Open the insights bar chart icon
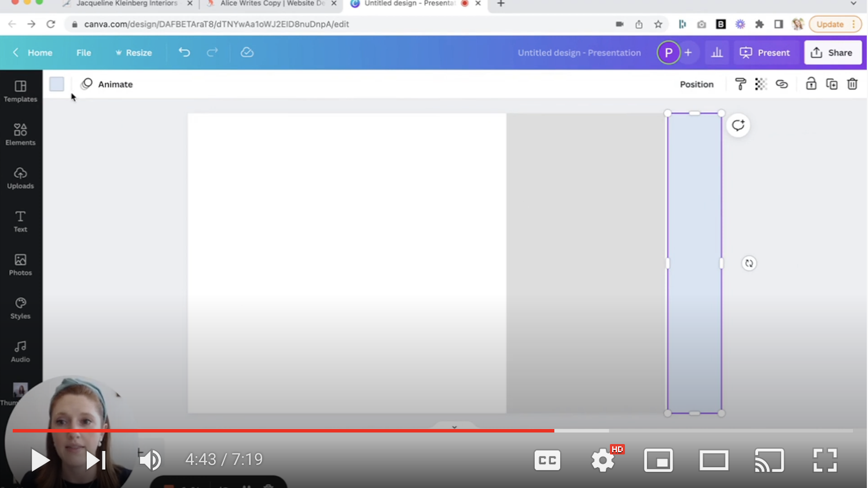Image resolution: width=868 pixels, height=488 pixels. click(717, 53)
